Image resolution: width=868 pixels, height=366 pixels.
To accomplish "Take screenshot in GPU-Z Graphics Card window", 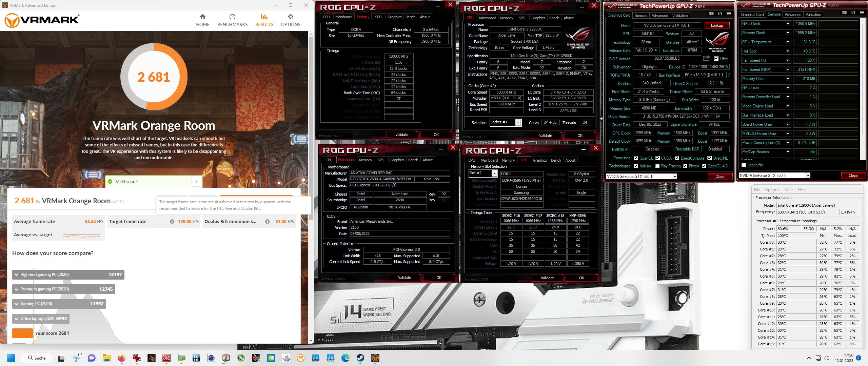I will [711, 14].
